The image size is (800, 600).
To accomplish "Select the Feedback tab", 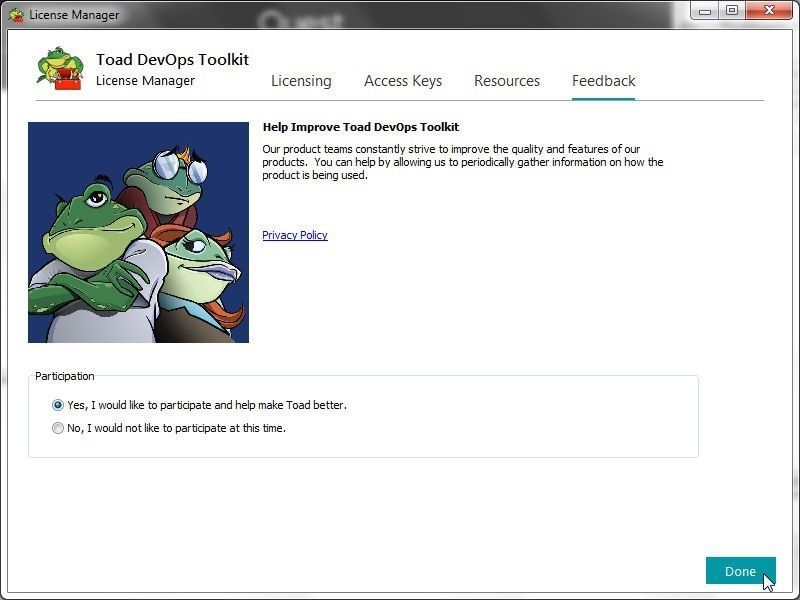I will click(604, 81).
